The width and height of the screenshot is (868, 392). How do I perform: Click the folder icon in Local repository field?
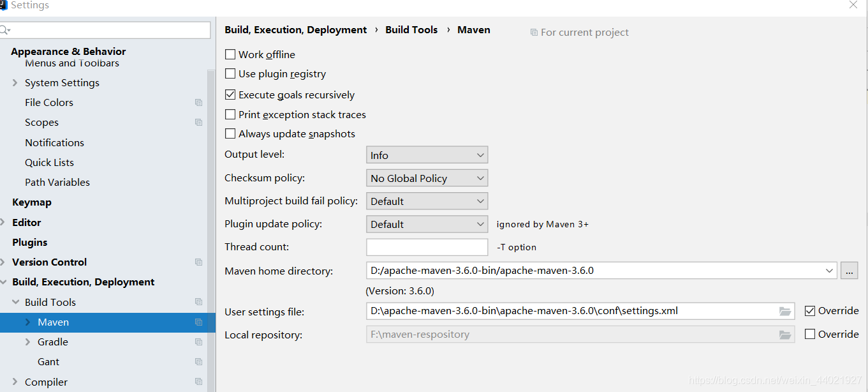coord(785,335)
